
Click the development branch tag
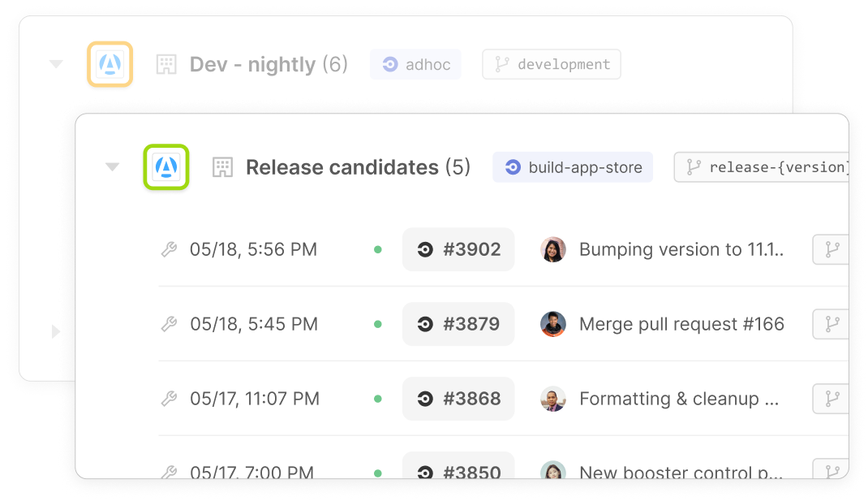(552, 65)
